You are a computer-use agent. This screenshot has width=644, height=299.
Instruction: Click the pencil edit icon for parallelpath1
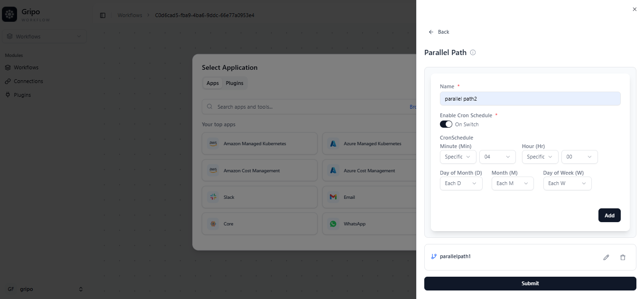[x=606, y=257]
